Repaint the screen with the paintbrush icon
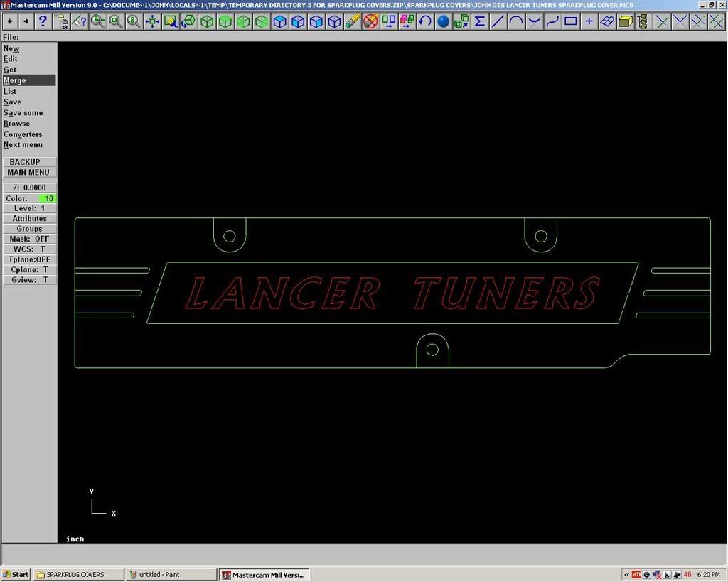This screenshot has width=728, height=582. click(171, 21)
